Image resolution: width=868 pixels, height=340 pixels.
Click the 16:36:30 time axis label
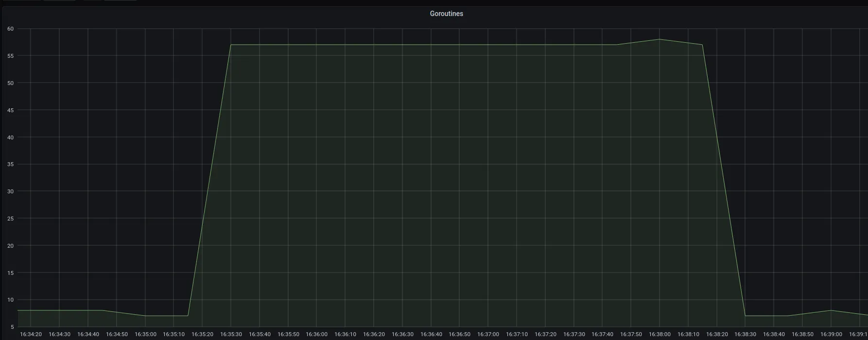pos(402,334)
